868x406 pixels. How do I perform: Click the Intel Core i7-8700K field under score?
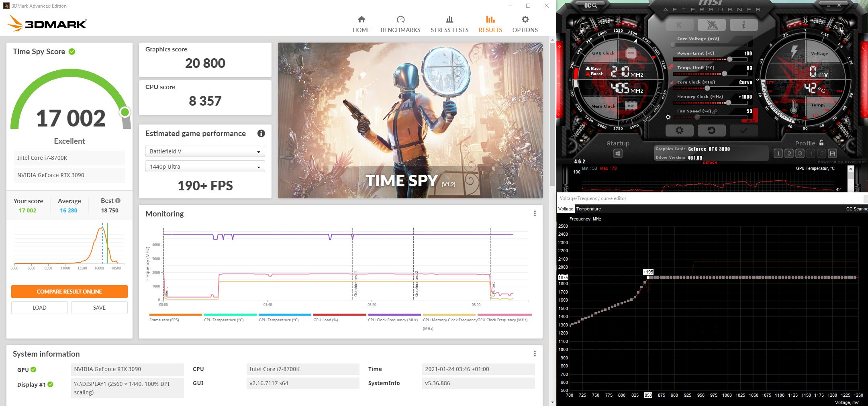pos(69,158)
